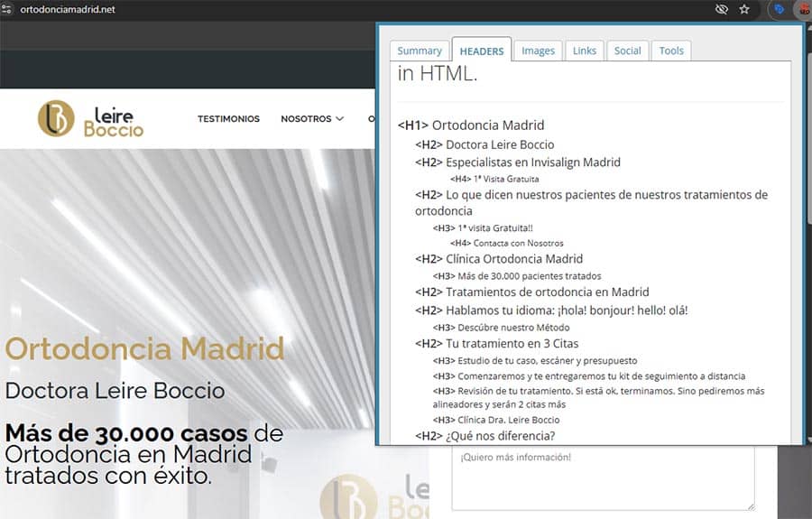Click the site info icon beside the URL
The image size is (812, 519).
(x=6, y=9)
